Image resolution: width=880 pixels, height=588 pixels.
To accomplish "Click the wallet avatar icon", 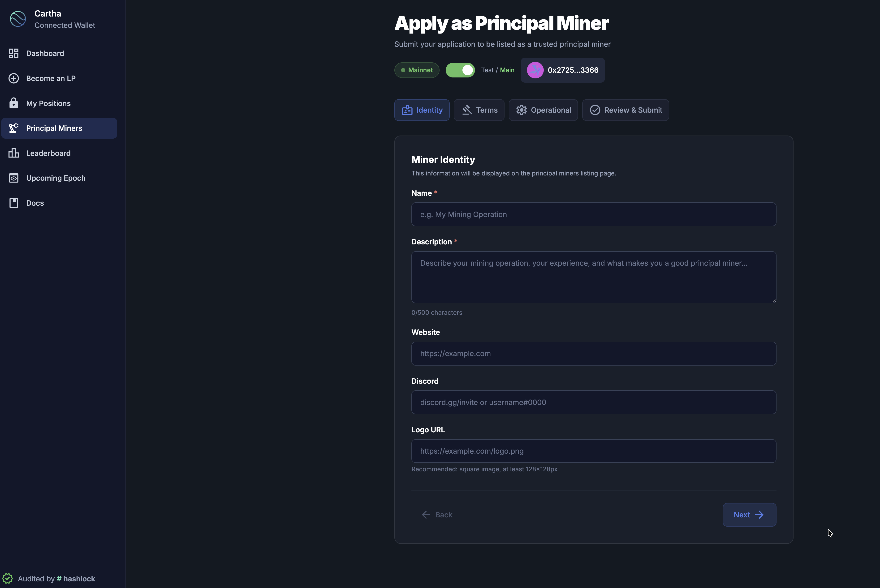I will 535,70.
